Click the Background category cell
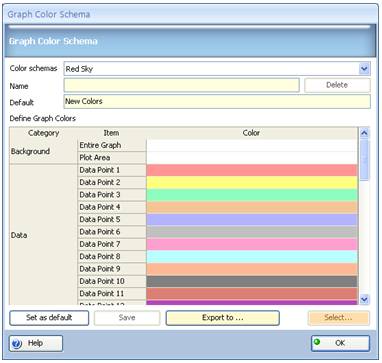The width and height of the screenshot is (382, 363). pyautogui.click(x=43, y=151)
